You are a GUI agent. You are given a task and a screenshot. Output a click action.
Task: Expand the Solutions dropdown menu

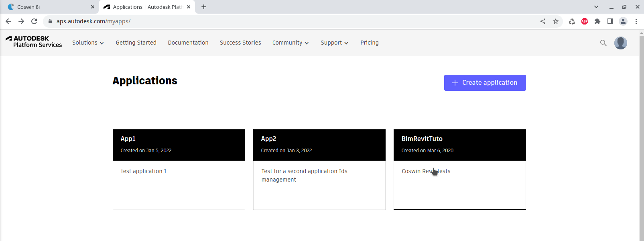point(88,43)
